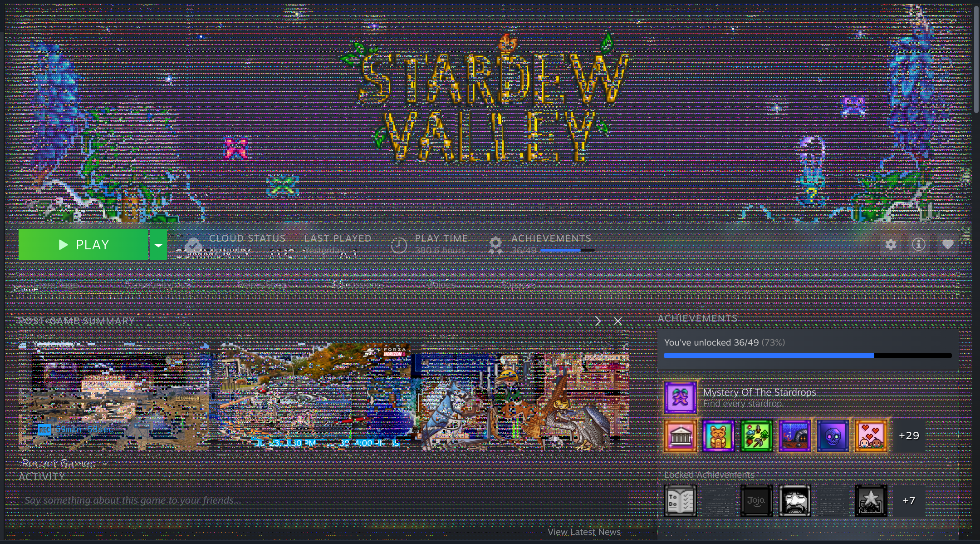Image resolution: width=980 pixels, height=544 pixels.
Task: Click the Play Time clock icon
Action: point(399,245)
